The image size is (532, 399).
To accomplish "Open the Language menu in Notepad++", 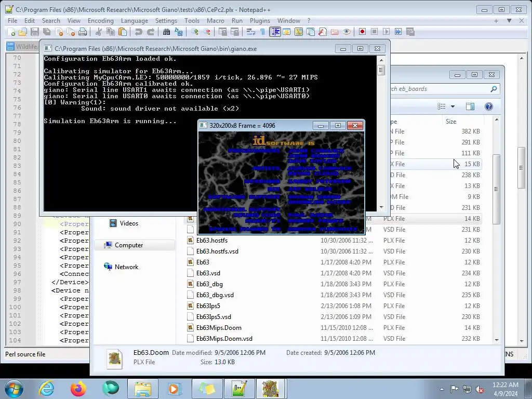I will tap(135, 21).
